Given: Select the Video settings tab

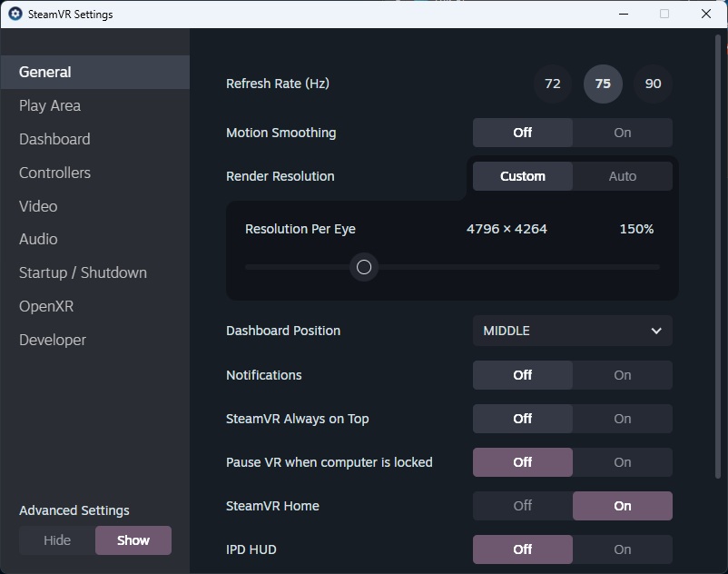Looking at the screenshot, I should [95, 206].
